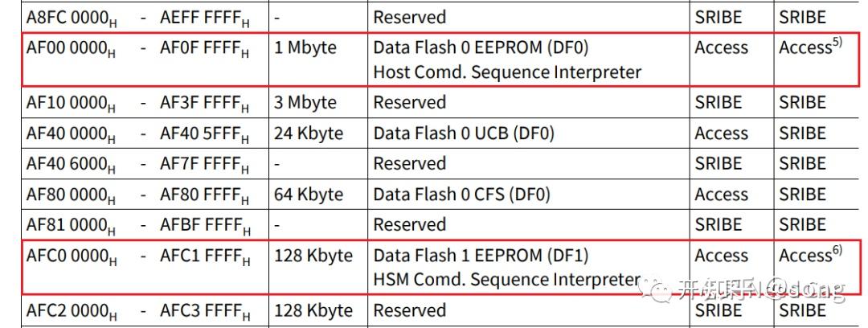Viewport: 868px width, 328px height.
Task: Click the 24 Kbyte size cell
Action: [309, 133]
